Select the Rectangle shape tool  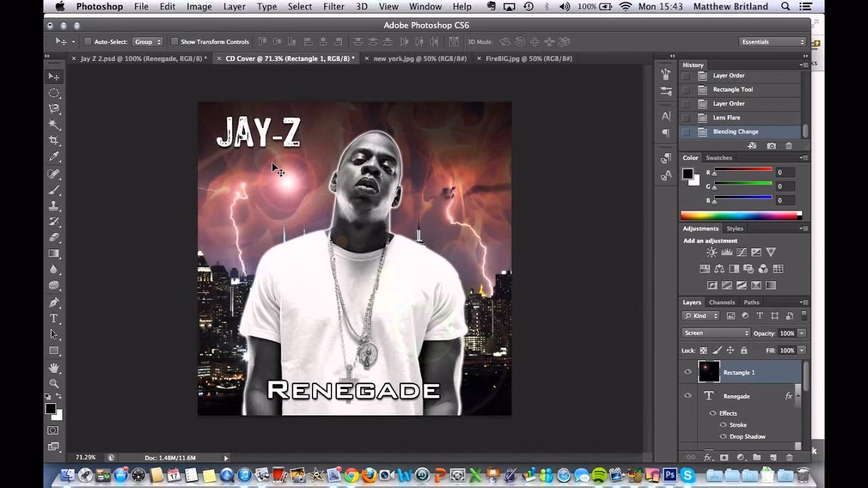click(x=54, y=350)
